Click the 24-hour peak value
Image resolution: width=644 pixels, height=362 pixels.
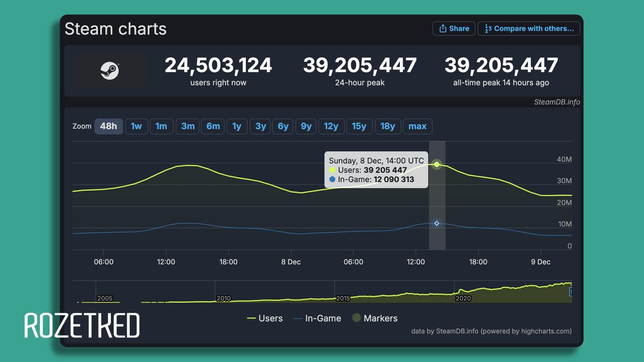coord(360,65)
